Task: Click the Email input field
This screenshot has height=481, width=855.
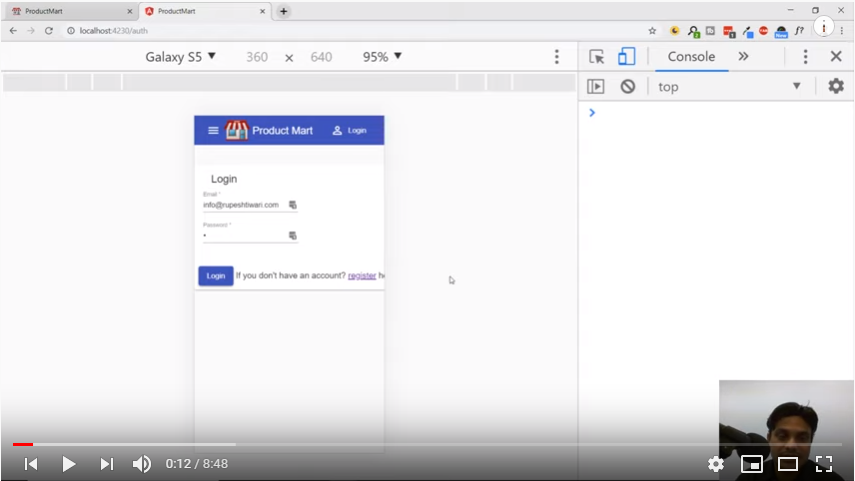Action: (243, 205)
